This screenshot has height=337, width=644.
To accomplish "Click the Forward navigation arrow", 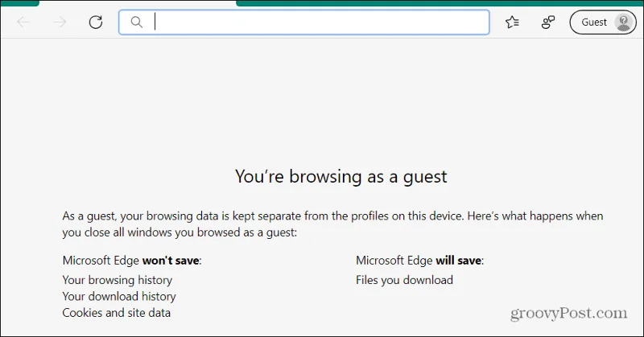I will coord(60,23).
